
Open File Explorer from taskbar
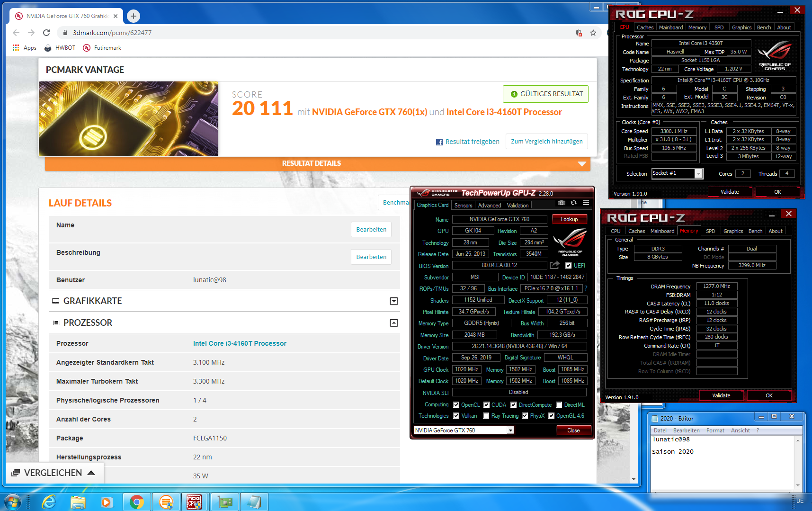pyautogui.click(x=78, y=502)
